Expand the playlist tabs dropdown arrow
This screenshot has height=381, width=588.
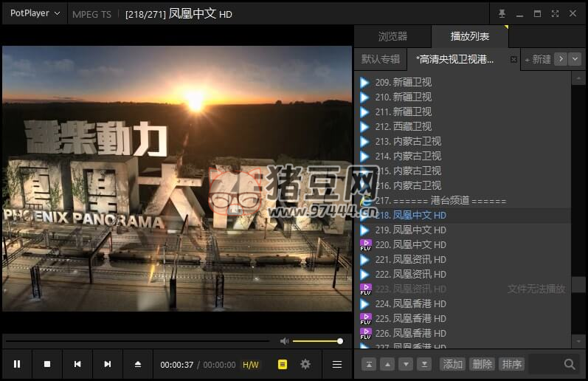575,59
